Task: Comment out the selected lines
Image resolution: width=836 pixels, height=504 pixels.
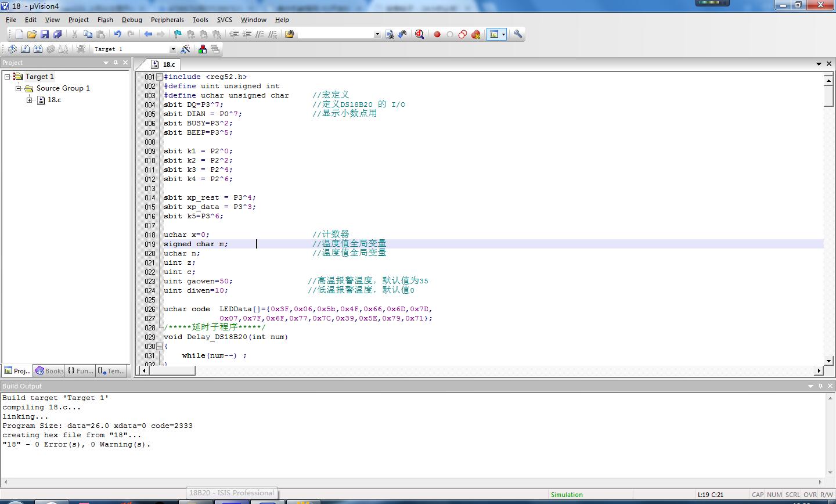Action: 260,34
